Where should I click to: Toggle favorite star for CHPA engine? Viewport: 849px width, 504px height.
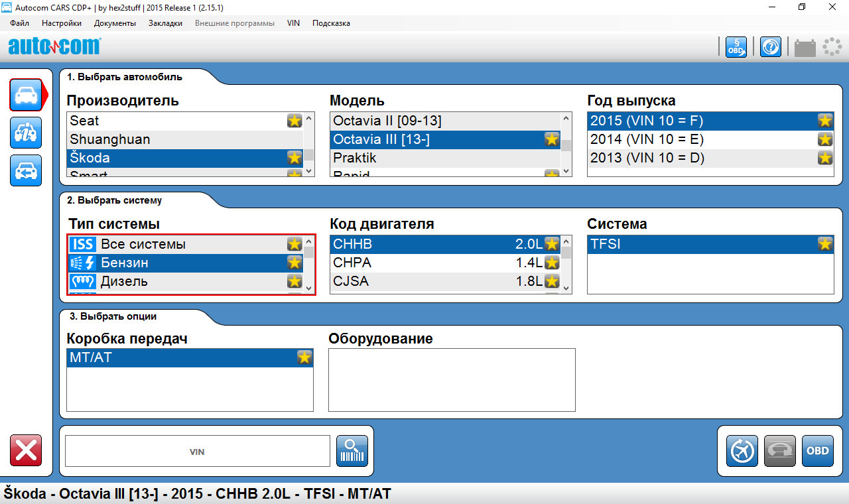pyautogui.click(x=552, y=263)
